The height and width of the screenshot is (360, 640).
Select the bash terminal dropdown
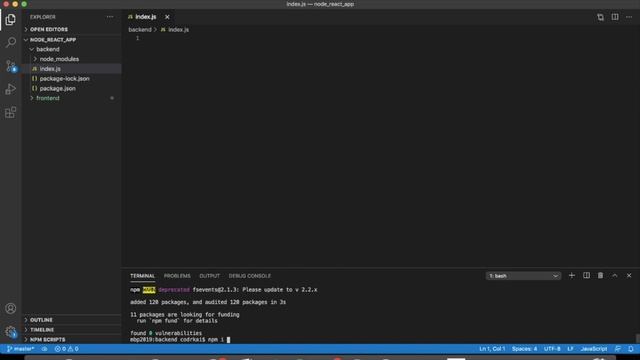523,276
